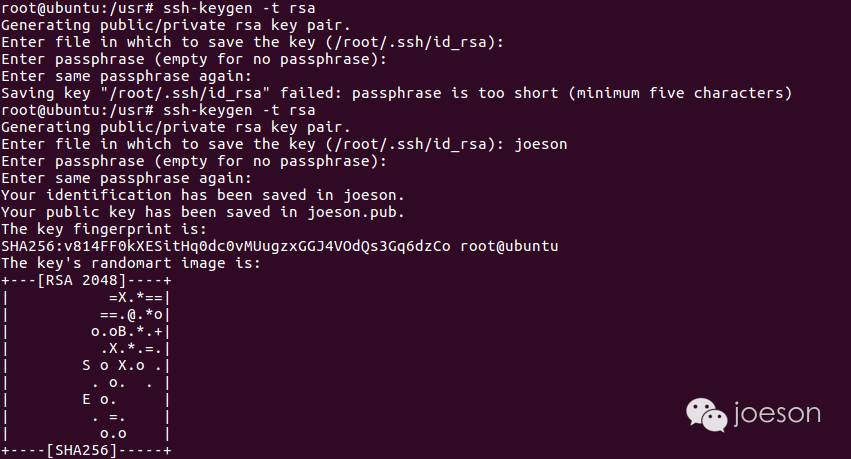Click the letter E in randomart image

coord(86,400)
